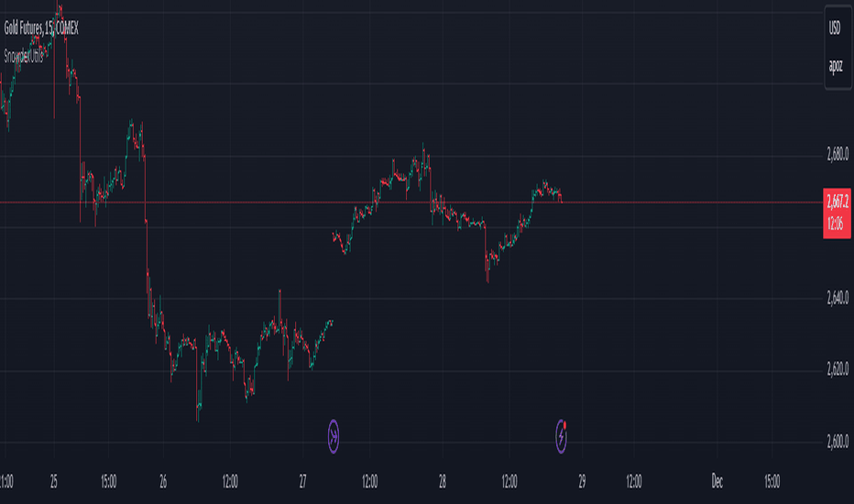The width and height of the screenshot is (854, 504).
Task: Select the SnowderUtils indicator label
Action: pos(24,56)
